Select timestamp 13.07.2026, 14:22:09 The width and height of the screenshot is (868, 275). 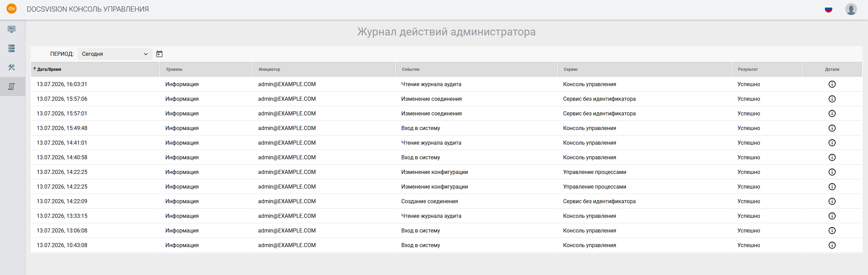62,201
